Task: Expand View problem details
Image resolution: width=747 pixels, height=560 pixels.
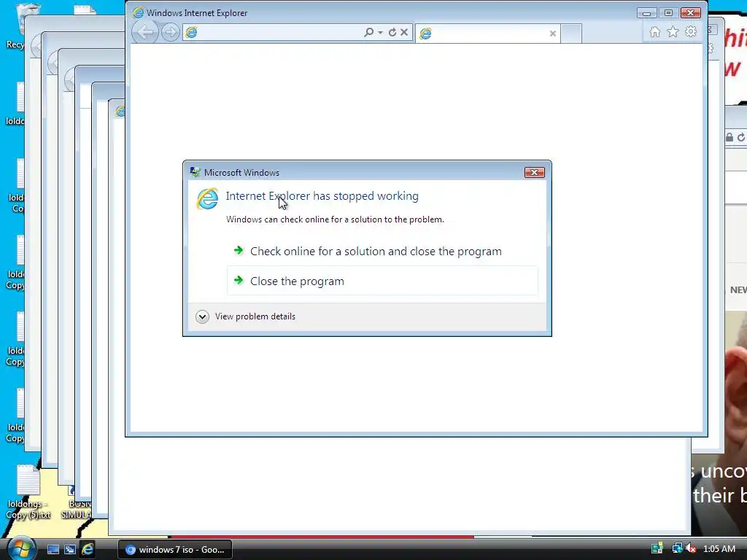Action: coord(246,316)
